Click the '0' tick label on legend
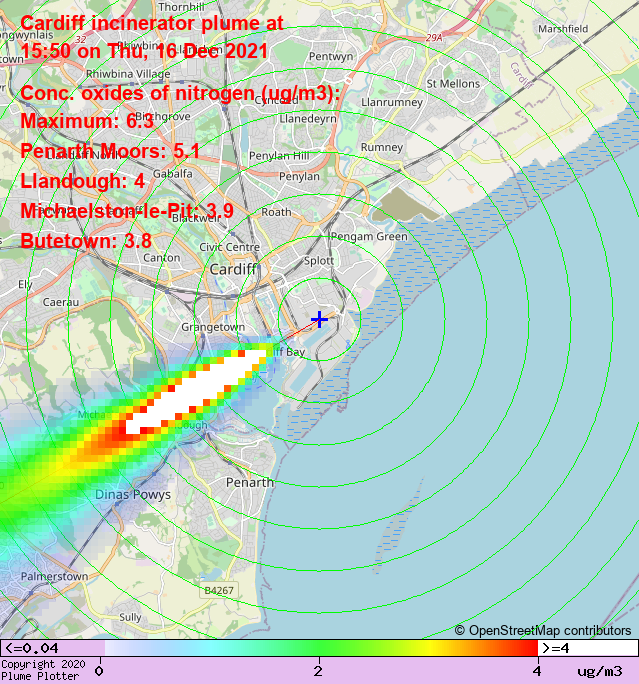 (x=99, y=671)
